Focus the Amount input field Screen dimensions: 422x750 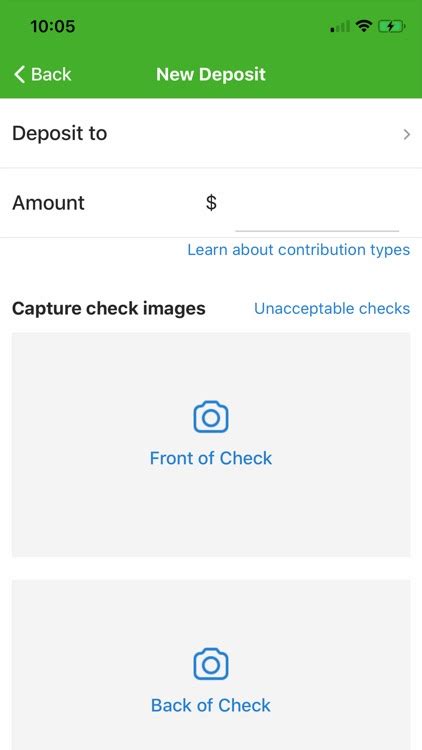(317, 210)
